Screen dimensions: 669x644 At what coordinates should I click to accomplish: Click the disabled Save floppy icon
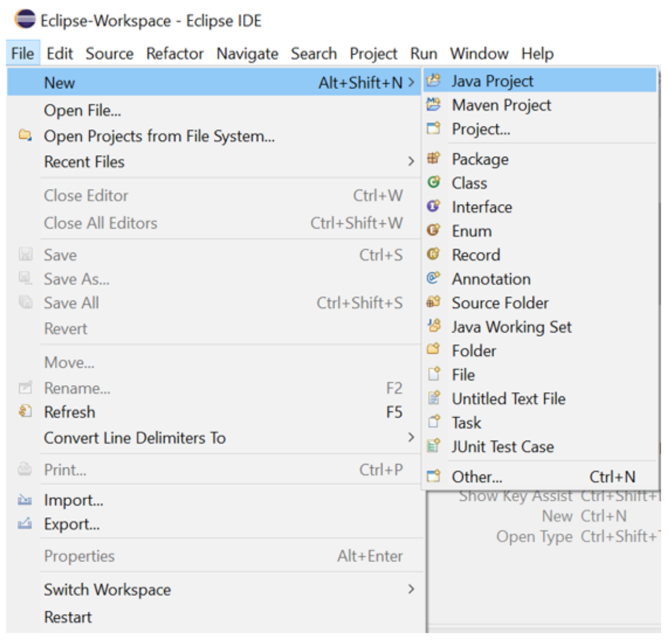[x=25, y=254]
